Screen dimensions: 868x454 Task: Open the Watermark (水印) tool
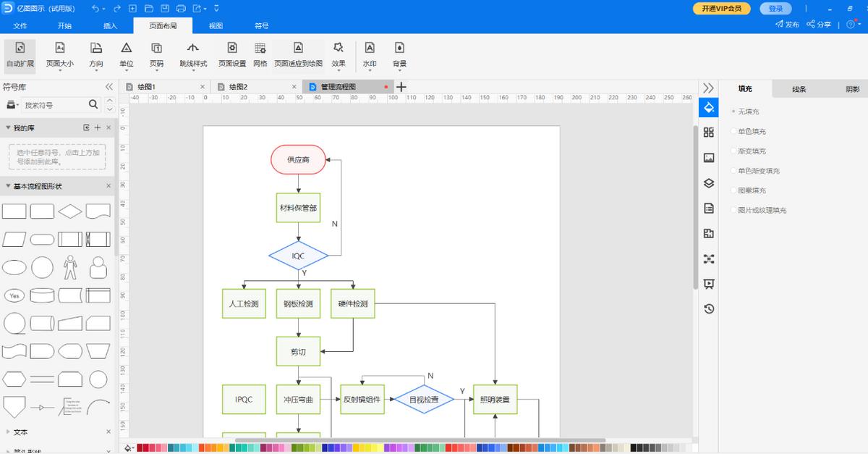tap(370, 54)
